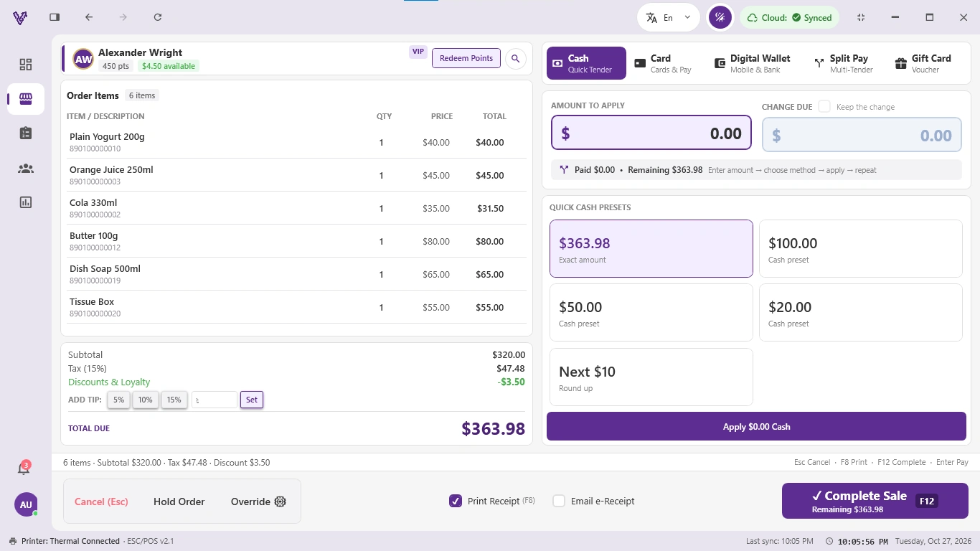Click the forward arrow icon
980x551 pixels.
point(123,17)
